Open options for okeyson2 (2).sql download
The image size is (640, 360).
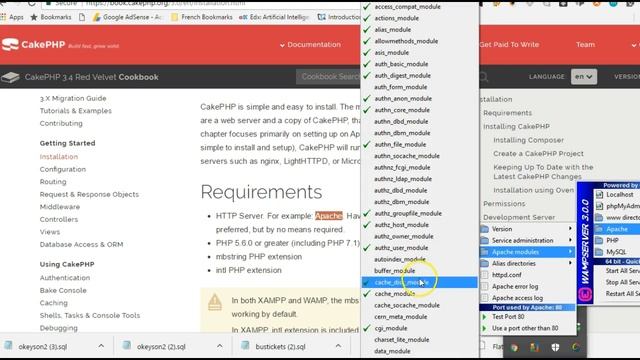pos(220,346)
